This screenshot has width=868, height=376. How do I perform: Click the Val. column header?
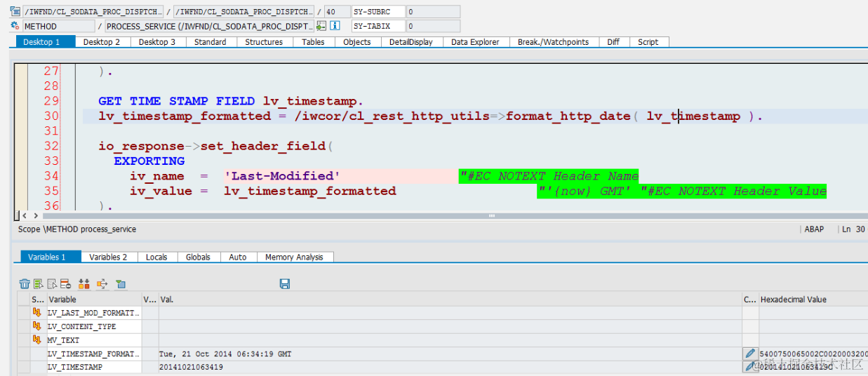450,300
